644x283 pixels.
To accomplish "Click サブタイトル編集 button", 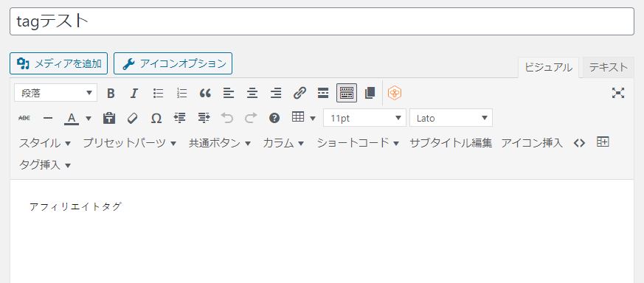I will pyautogui.click(x=451, y=143).
